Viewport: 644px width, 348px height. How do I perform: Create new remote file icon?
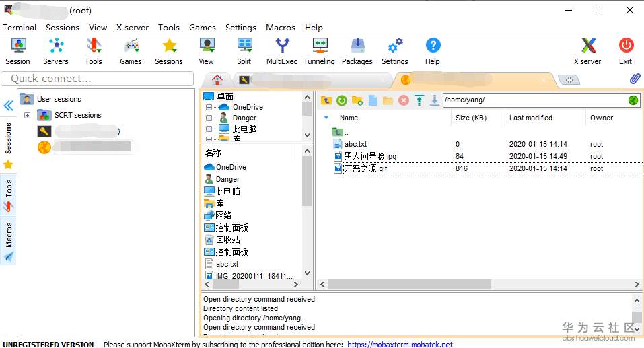coord(373,100)
